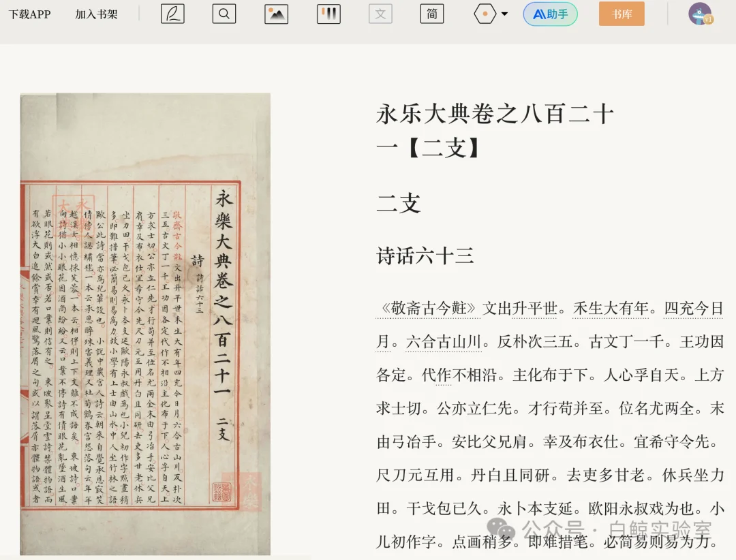The width and height of the screenshot is (736, 560).
Task: Switch to image view mode
Action: point(276,14)
